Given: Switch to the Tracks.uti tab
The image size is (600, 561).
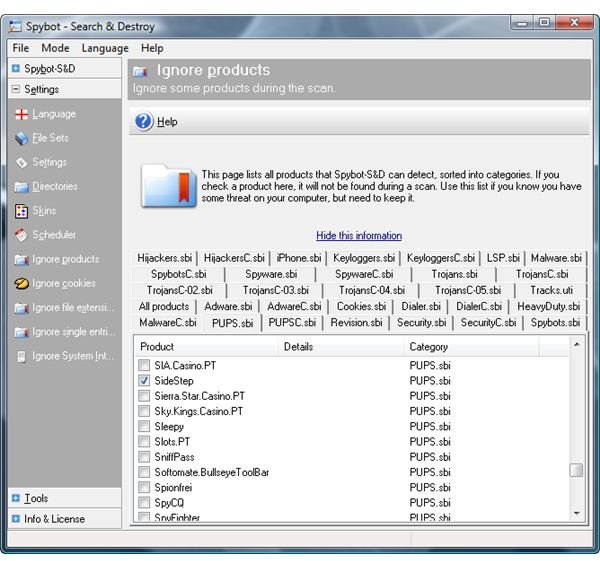Looking at the screenshot, I should point(551,290).
